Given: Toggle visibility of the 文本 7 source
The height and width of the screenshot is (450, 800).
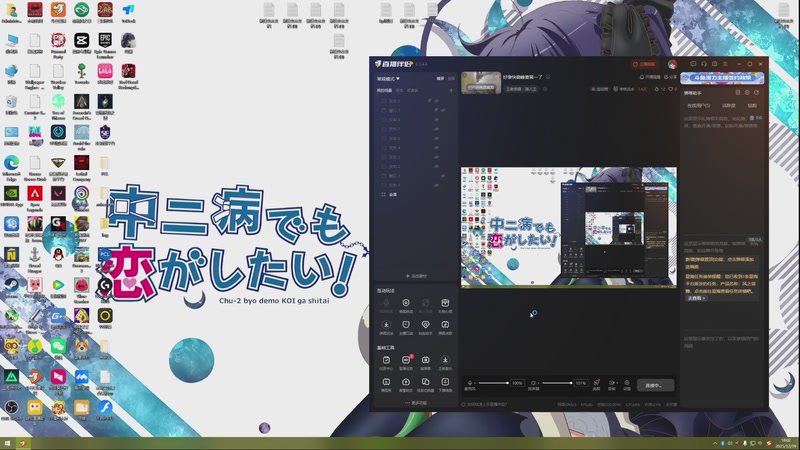Looking at the screenshot, I should point(436,129).
